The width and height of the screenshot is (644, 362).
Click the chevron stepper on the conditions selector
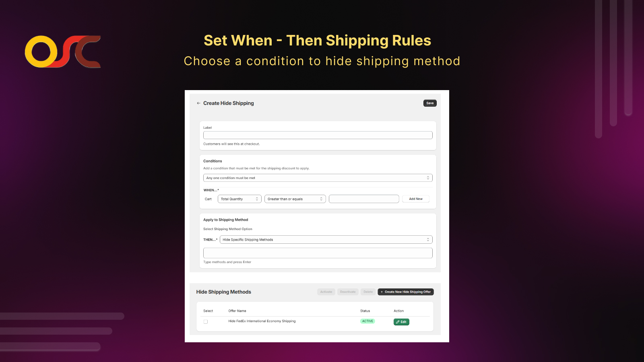point(428,177)
